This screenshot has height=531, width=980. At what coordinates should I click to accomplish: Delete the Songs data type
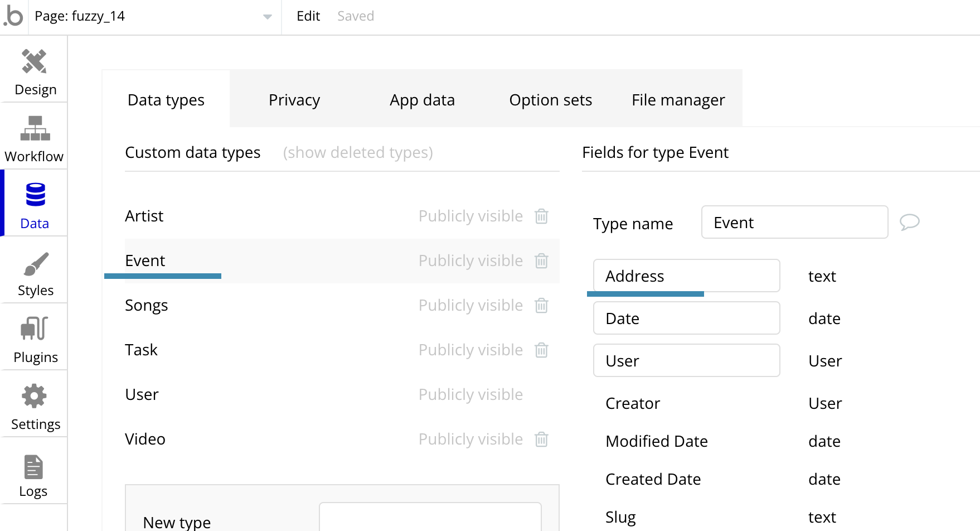[541, 305]
